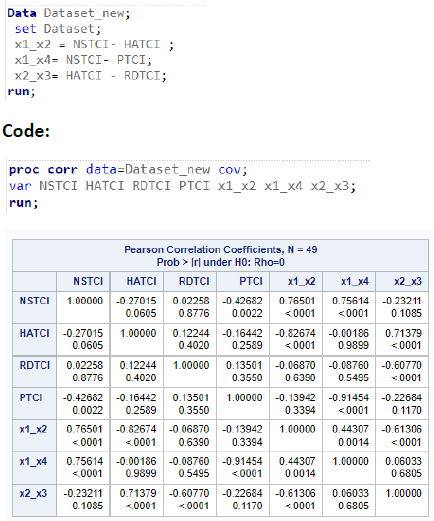The height and width of the screenshot is (521, 434).
Task: Click the RDTCI row label in the table
Action: pos(35,365)
